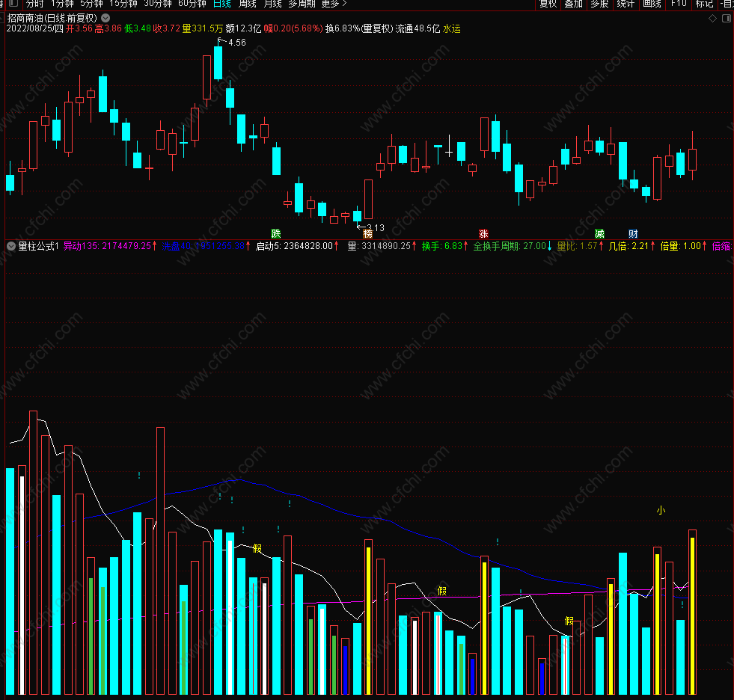Click the 量比: 1.57 value
734x700 pixels.
(x=577, y=245)
